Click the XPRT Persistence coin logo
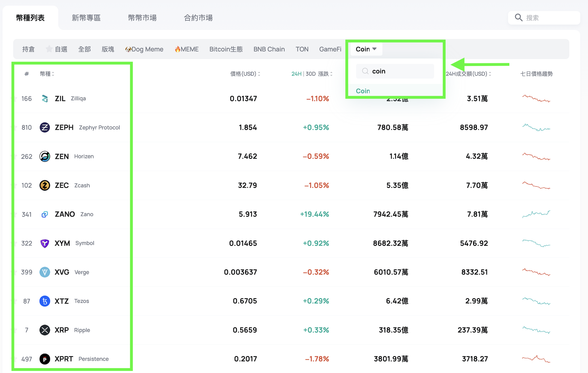The height and width of the screenshot is (373, 588). (45, 359)
